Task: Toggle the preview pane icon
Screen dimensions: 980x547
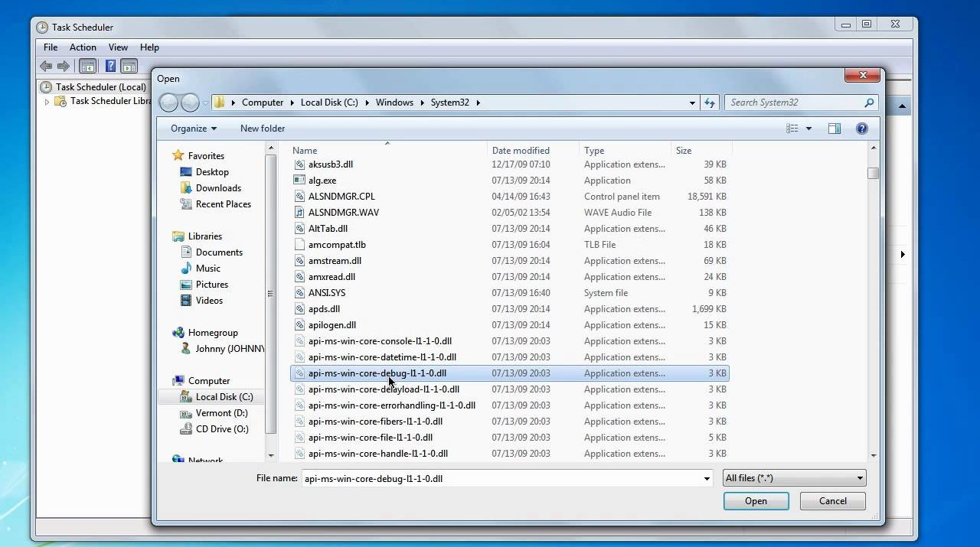Action: (835, 129)
